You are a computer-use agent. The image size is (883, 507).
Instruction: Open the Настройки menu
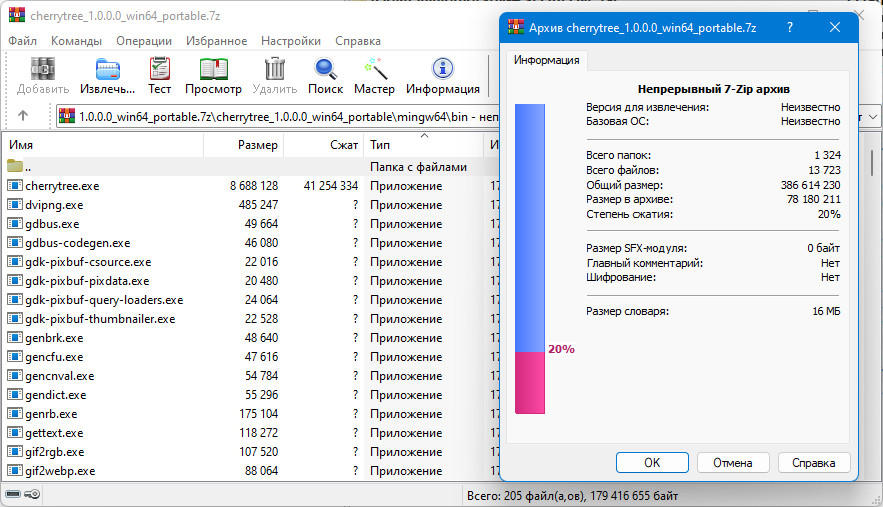tap(291, 41)
